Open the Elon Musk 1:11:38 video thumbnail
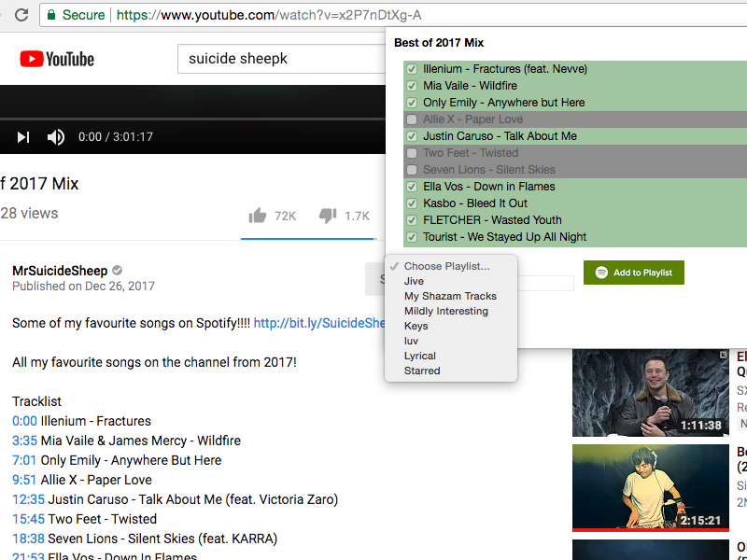The image size is (747, 560). (x=650, y=392)
